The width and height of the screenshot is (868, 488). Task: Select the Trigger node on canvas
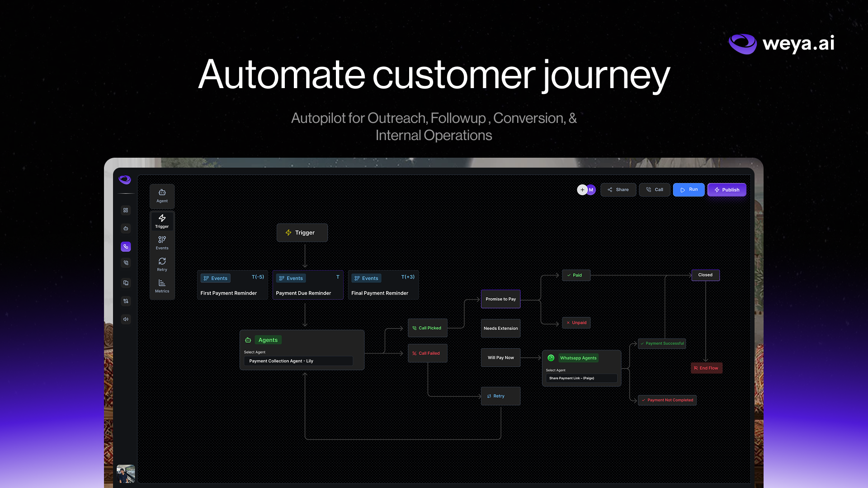click(x=302, y=233)
